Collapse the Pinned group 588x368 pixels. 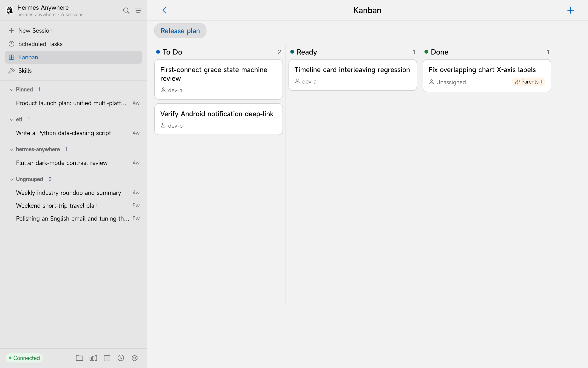(11, 89)
